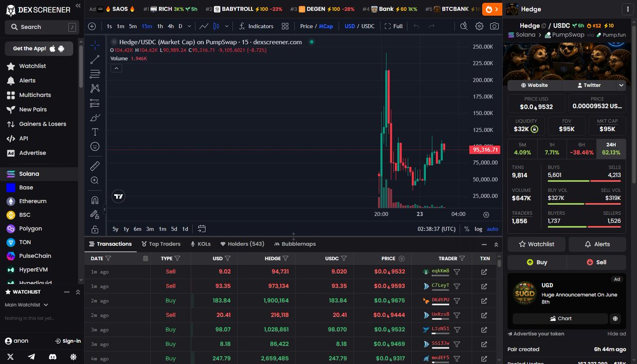Open the go-to-date calendar icon
Image resolution: width=637 pixels, height=364 pixels.
pos(202,229)
